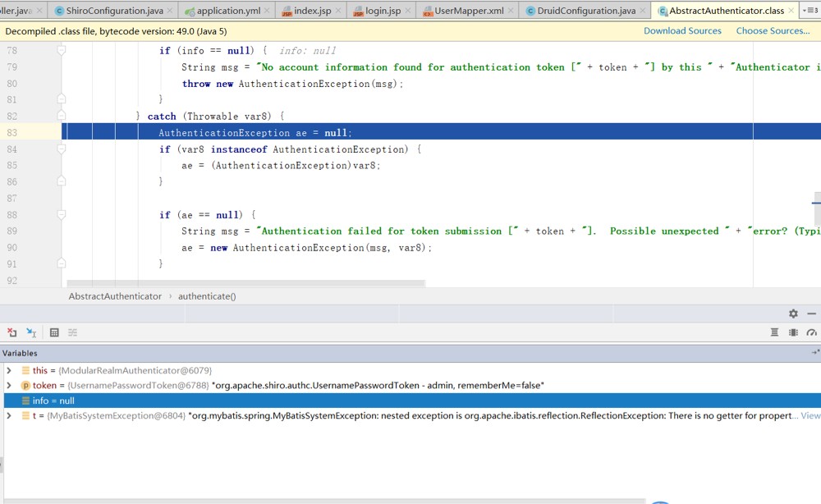Collapse the code block at line 78
The height and width of the screenshot is (504, 821).
(x=62, y=51)
